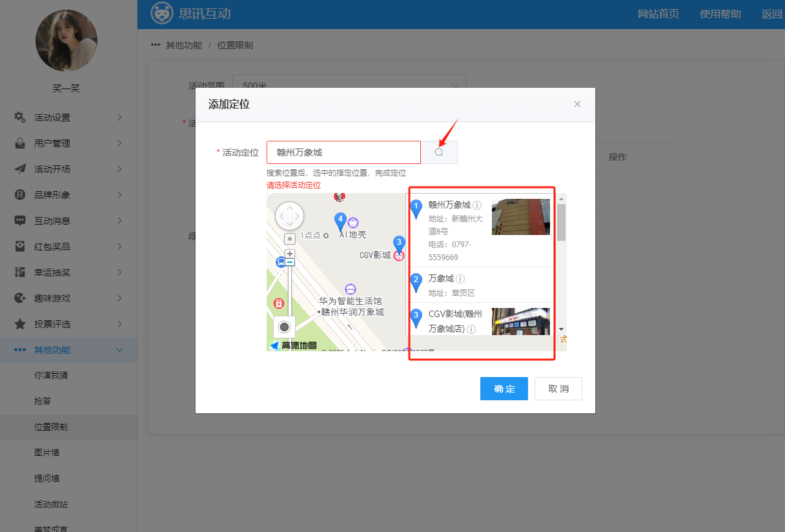Click the 取消 button

coord(558,389)
